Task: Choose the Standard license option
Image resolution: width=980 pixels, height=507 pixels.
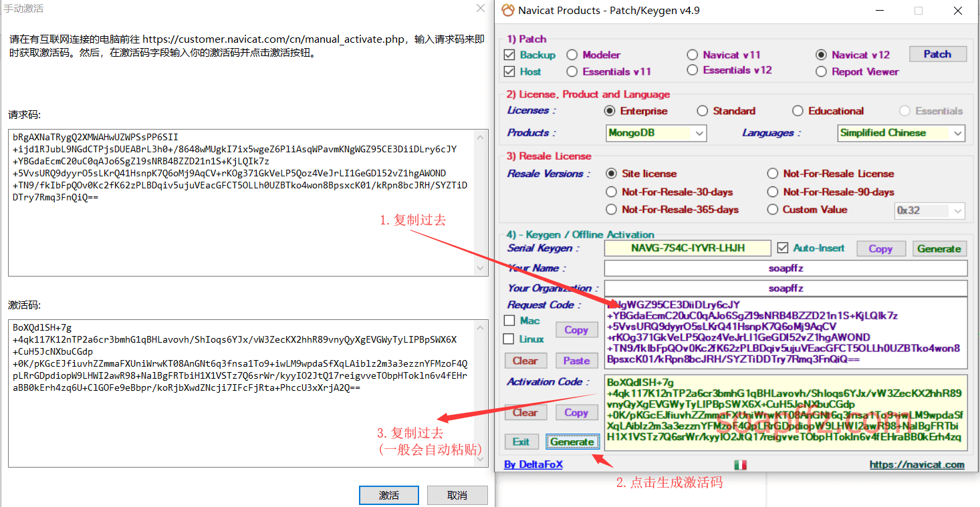Action: tap(703, 111)
